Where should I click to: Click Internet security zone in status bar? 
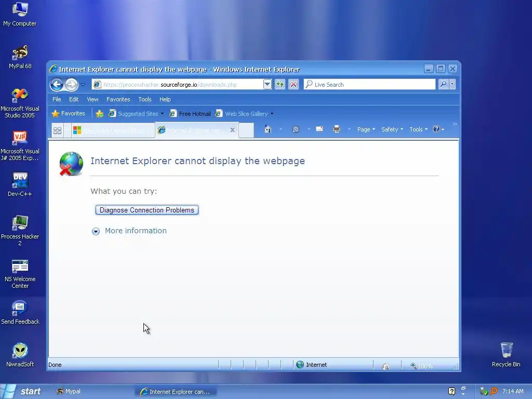pos(311,365)
